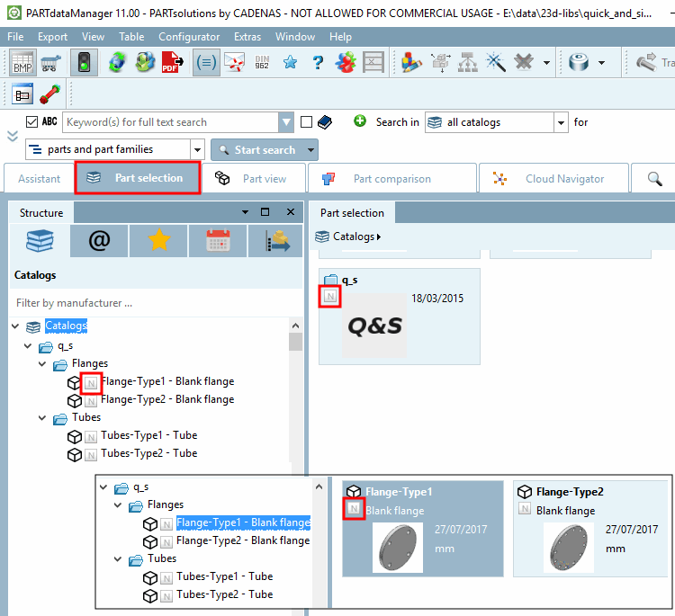Screen dimensions: 675x616
Task: Select the blocks with arrow panel icon
Action: (276, 241)
